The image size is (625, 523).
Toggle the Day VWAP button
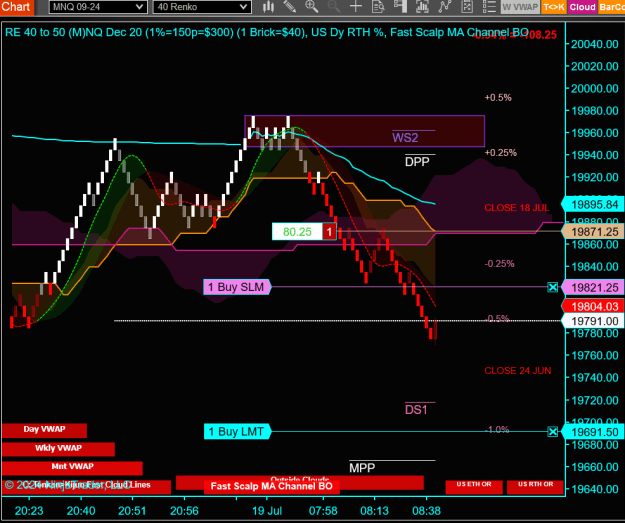tap(44, 430)
